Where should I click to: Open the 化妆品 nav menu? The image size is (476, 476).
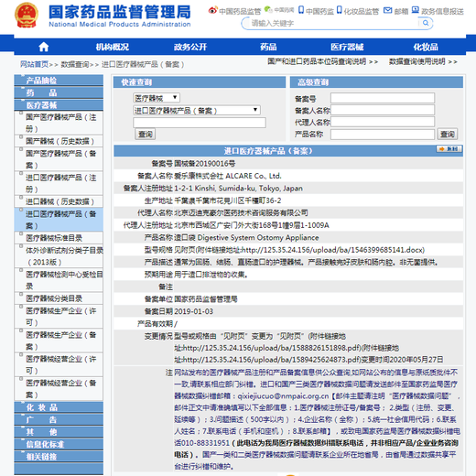426,47
